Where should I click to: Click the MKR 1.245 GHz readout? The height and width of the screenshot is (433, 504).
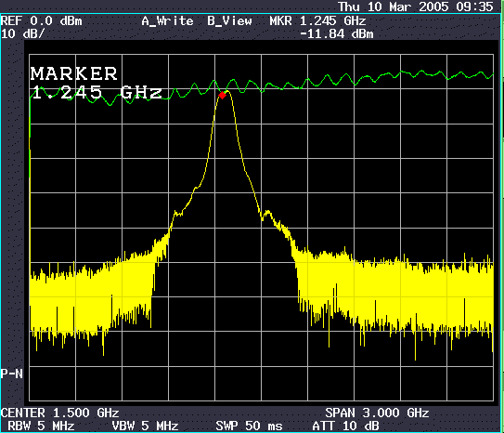(x=317, y=21)
